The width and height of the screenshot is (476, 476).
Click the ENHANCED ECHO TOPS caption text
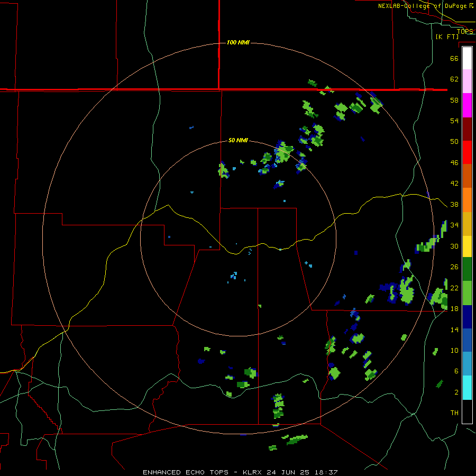(x=186, y=472)
